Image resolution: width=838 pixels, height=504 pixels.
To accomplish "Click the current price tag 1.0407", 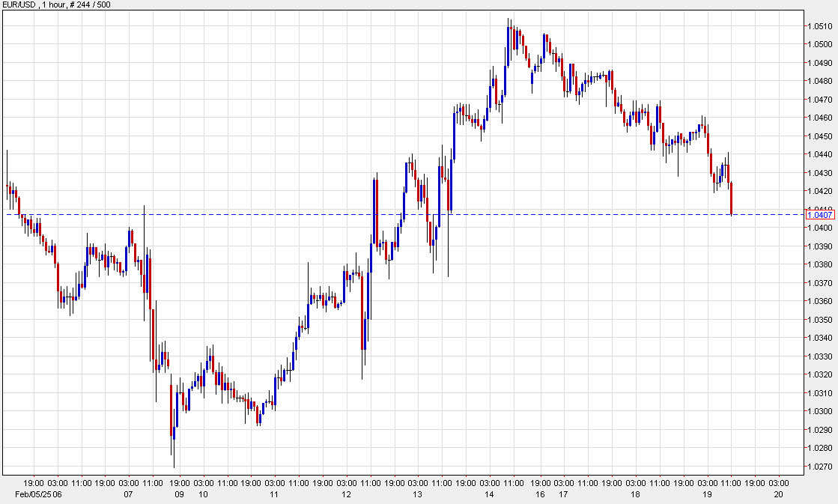I will click(820, 215).
